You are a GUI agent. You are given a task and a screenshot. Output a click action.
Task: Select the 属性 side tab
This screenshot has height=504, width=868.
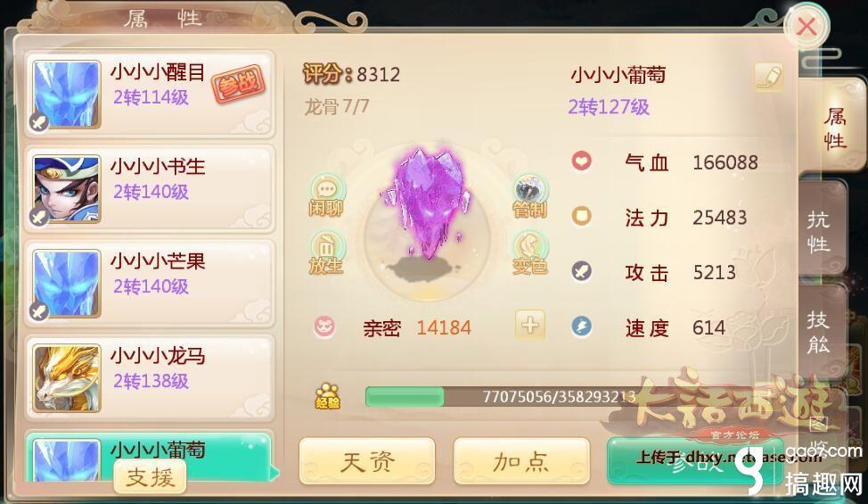pos(833,128)
